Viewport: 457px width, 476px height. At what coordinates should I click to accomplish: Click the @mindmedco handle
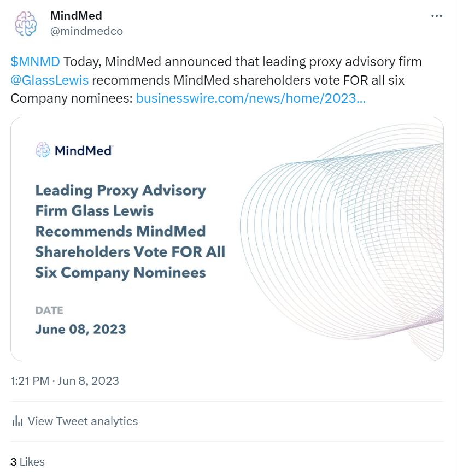(x=86, y=31)
